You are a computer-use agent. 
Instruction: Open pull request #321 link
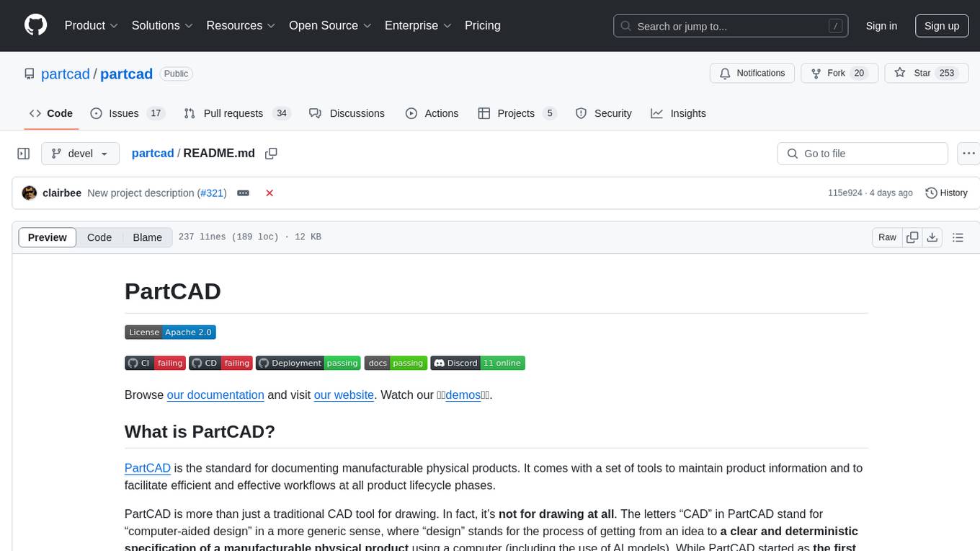click(212, 193)
